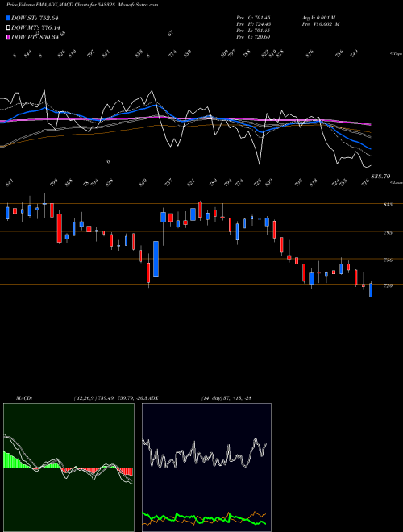This screenshot has height=532, width=403.
Task: Select the 'DOW PT: 800.34' label
Action: pos(35,37)
